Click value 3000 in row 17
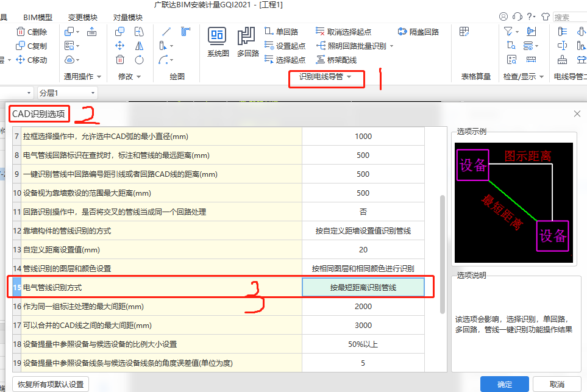 coord(363,326)
